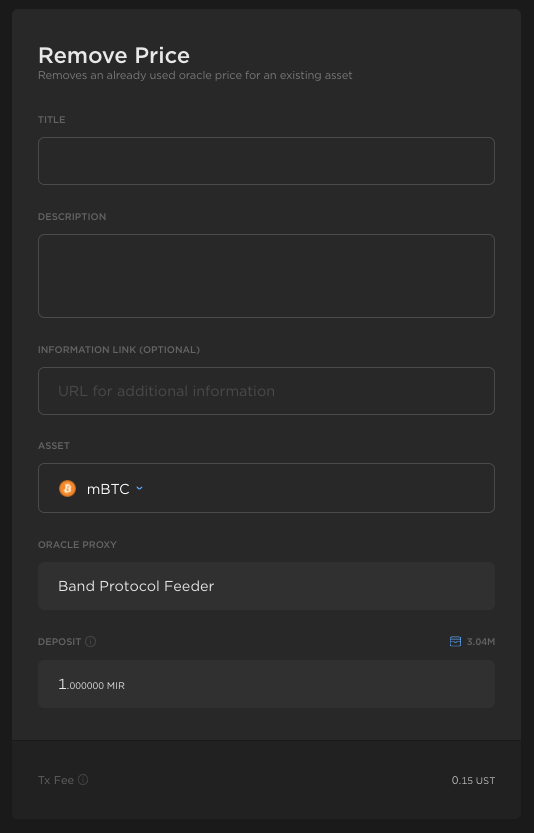The height and width of the screenshot is (833, 534).
Task: Click the Asset label above mBTC
Action: tap(54, 446)
